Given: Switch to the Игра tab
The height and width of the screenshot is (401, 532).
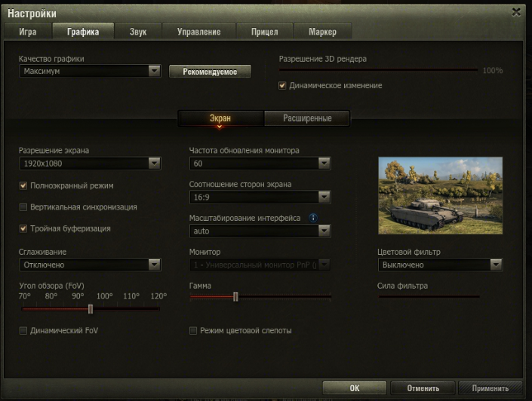Looking at the screenshot, I should [28, 32].
